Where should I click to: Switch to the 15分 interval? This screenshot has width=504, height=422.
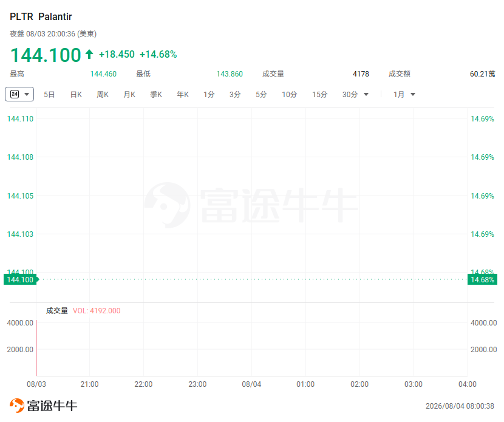coord(320,95)
